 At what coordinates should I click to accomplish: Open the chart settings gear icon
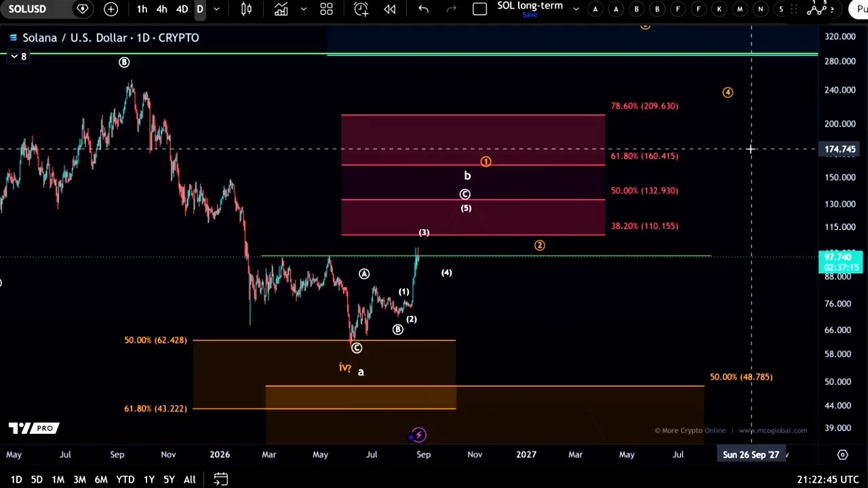842,455
